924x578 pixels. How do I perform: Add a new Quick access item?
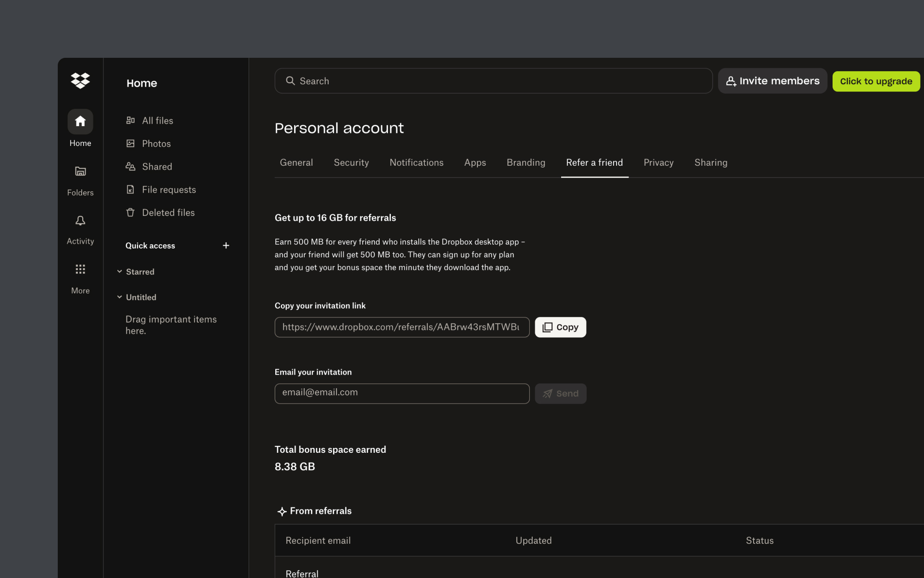(x=226, y=245)
